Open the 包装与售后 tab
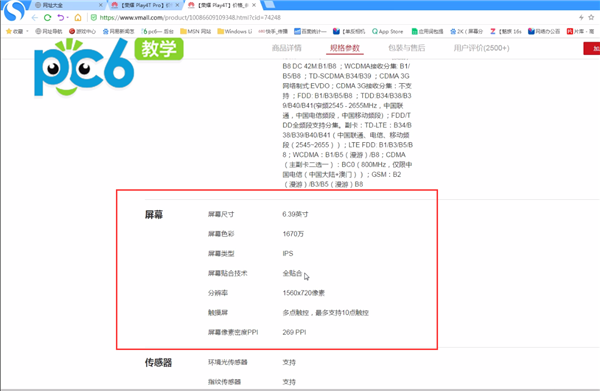The image size is (600, 391). pos(406,48)
